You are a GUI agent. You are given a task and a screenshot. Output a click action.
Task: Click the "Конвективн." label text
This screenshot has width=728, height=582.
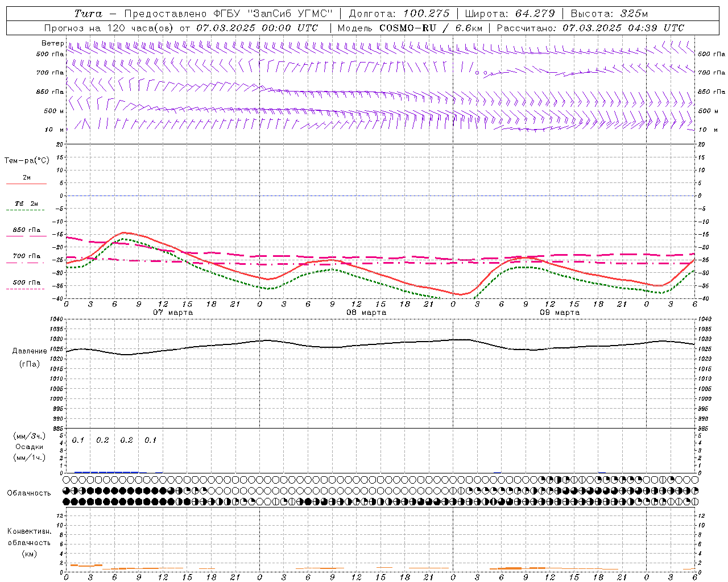pos(29,531)
